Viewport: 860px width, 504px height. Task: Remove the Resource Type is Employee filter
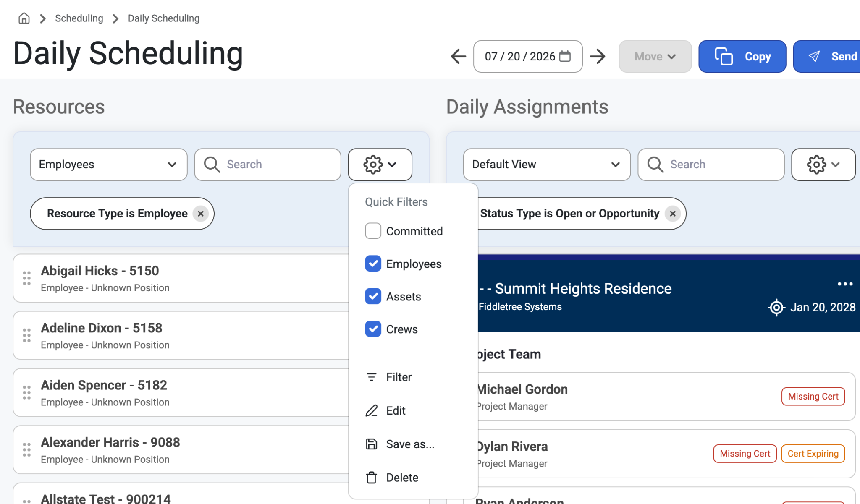201,214
